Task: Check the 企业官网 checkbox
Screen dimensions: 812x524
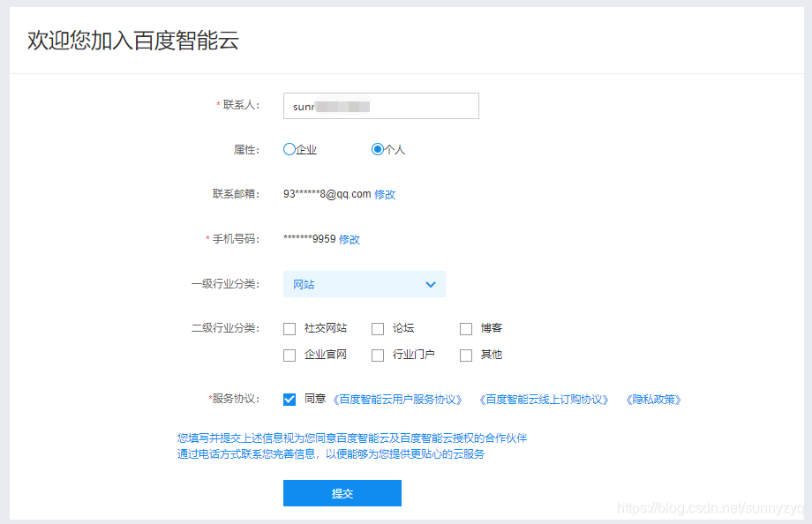Action: coord(289,356)
